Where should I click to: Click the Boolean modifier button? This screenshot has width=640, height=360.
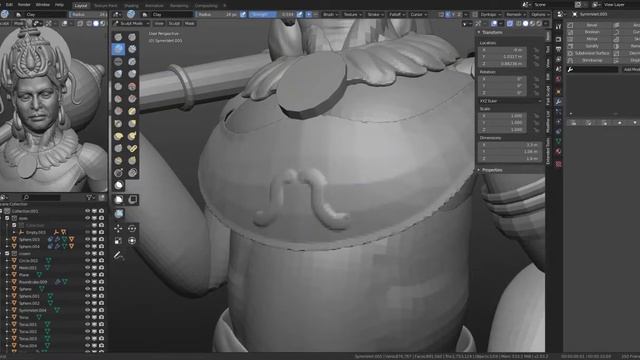pyautogui.click(x=592, y=32)
